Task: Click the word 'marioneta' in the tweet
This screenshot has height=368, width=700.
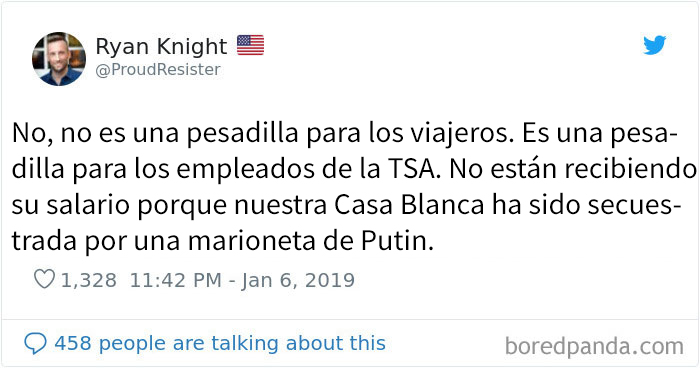Action: [258, 241]
